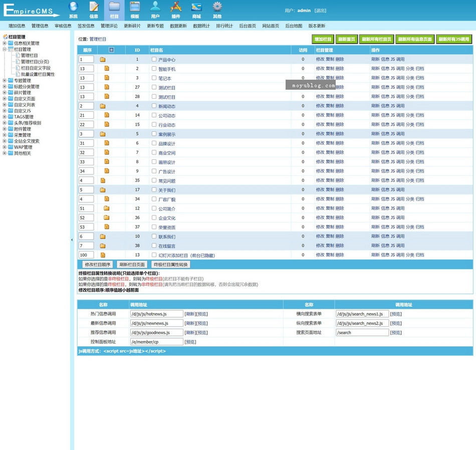Check the 行业动态 checkbox
The width and height of the screenshot is (476, 450).
pyautogui.click(x=154, y=124)
